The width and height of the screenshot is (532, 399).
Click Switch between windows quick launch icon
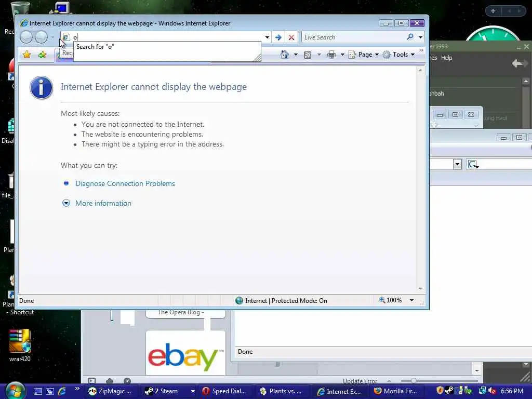(50, 391)
